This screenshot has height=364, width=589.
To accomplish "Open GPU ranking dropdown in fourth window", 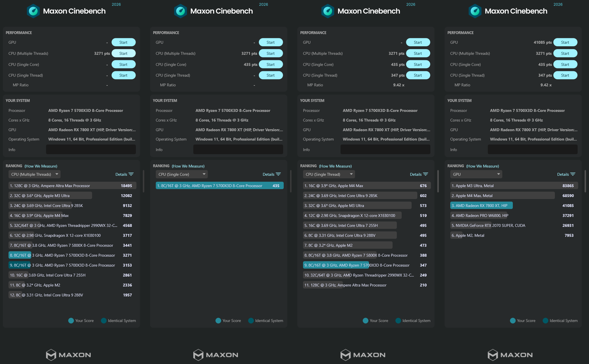I will (476, 174).
